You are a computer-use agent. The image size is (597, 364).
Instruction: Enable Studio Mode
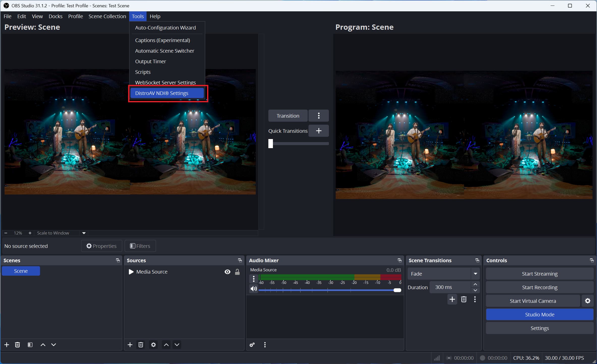539,314
